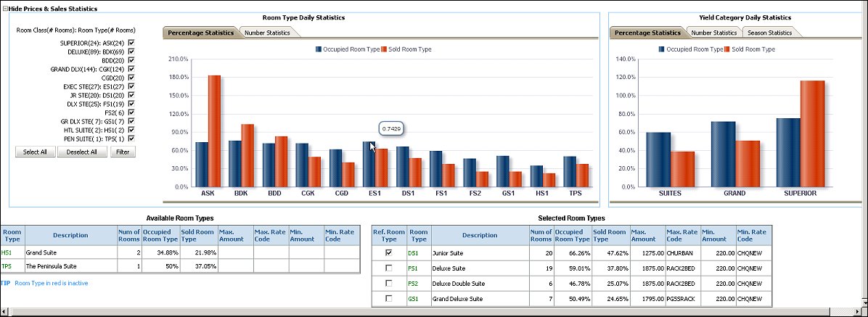Open the Season Statistics tab
The height and width of the screenshot is (317, 868).
(x=770, y=33)
